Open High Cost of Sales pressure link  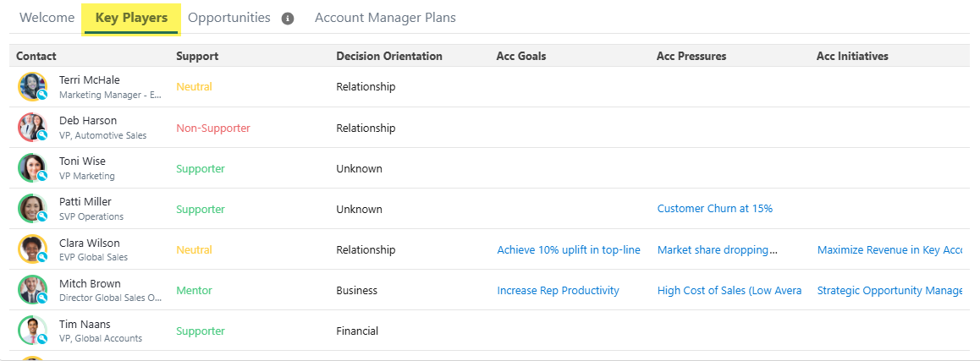(729, 291)
